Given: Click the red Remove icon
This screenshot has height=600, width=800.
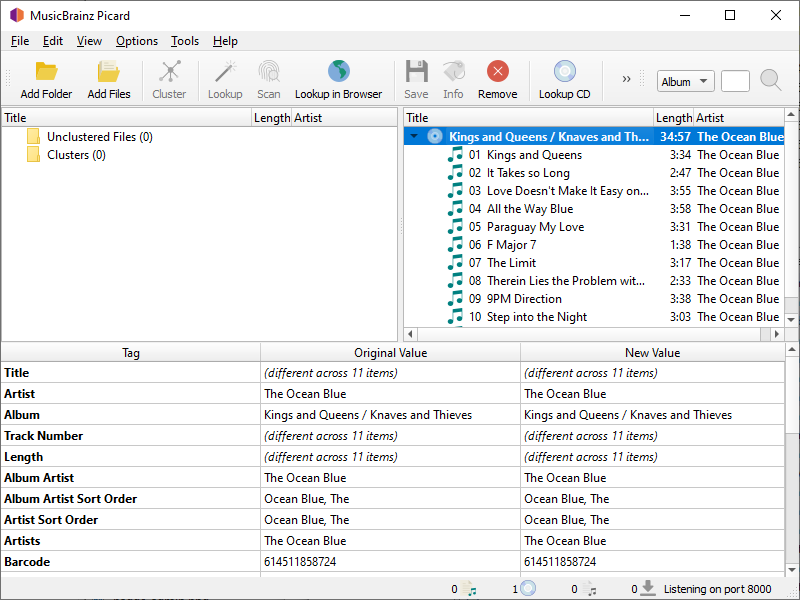Looking at the screenshot, I should point(497,72).
